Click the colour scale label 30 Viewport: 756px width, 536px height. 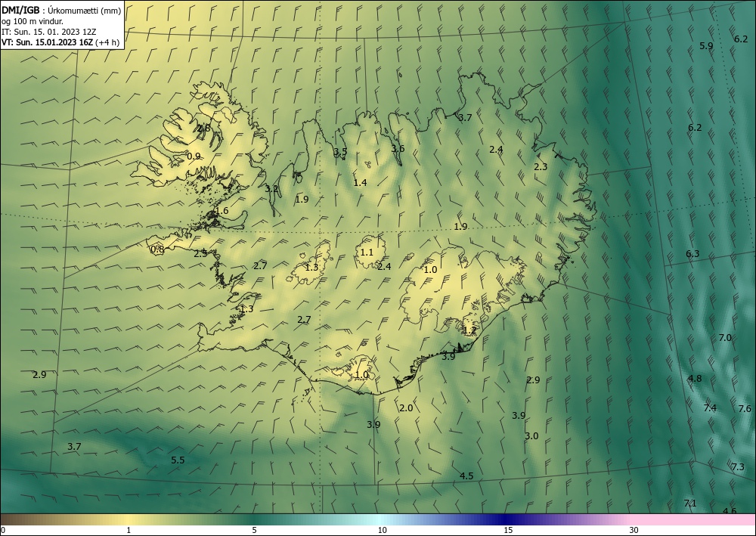pos(634,530)
